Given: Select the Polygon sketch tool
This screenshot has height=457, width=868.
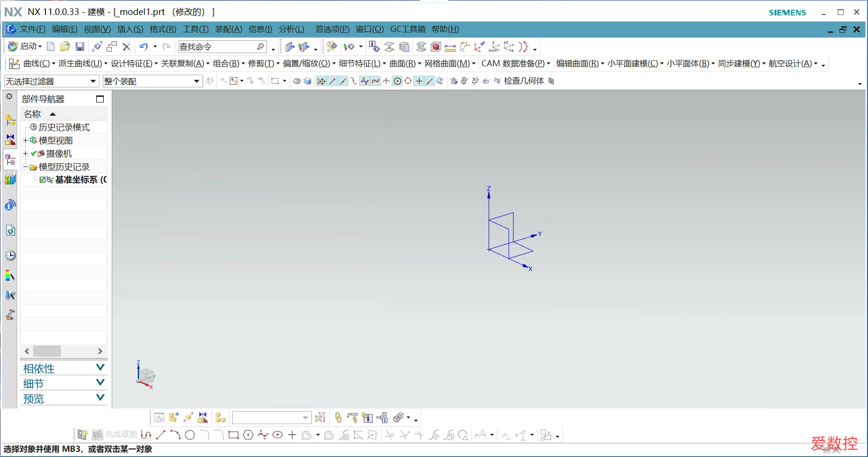Looking at the screenshot, I should tap(248, 435).
